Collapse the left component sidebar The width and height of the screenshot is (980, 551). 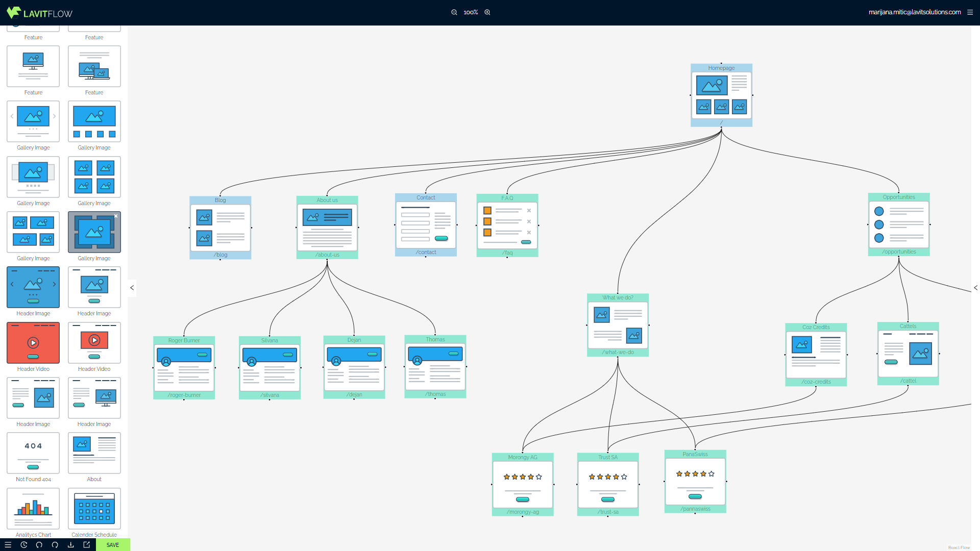point(132,288)
